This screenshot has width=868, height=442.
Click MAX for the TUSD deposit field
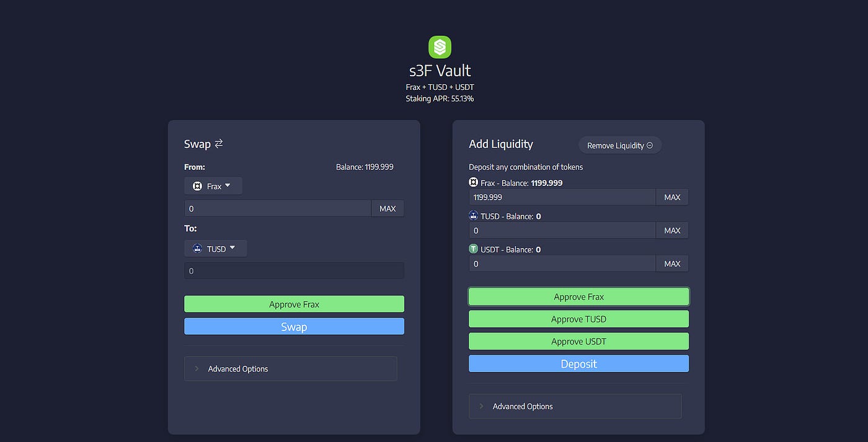[672, 231]
